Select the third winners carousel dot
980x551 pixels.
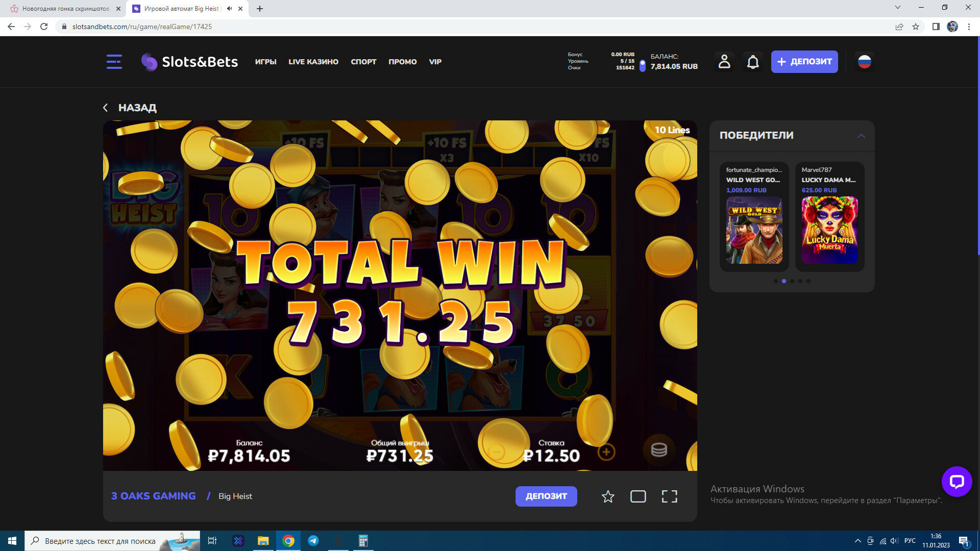[x=792, y=281]
